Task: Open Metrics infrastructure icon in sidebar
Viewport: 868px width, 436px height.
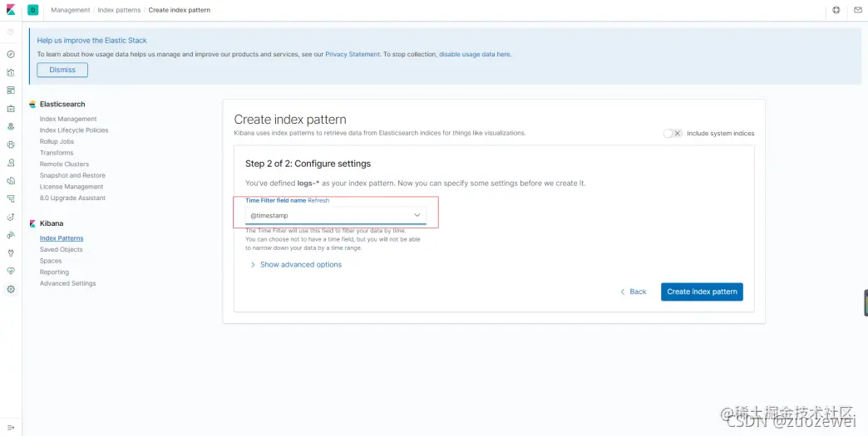Action: [x=11, y=163]
